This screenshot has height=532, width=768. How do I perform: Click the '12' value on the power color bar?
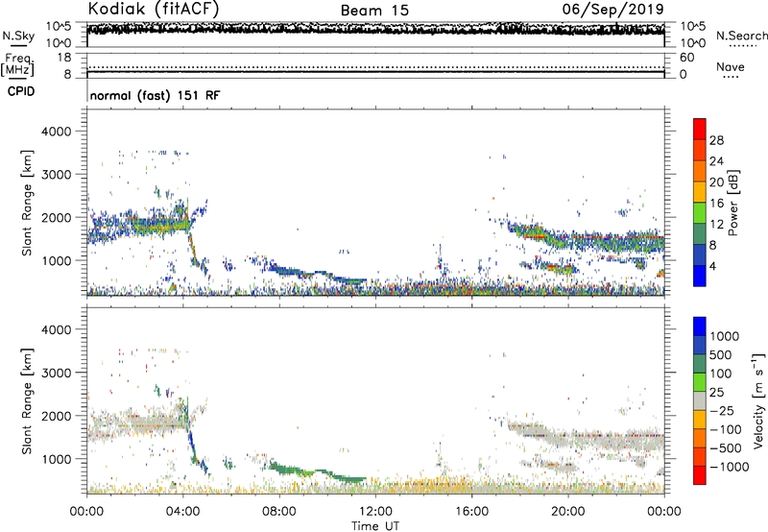[x=716, y=225]
